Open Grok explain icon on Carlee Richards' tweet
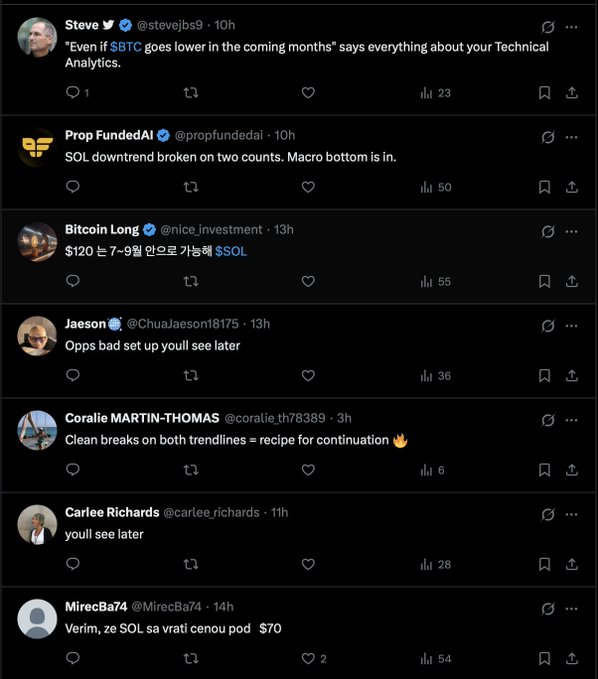Image resolution: width=598 pixels, height=679 pixels. pyautogui.click(x=548, y=514)
